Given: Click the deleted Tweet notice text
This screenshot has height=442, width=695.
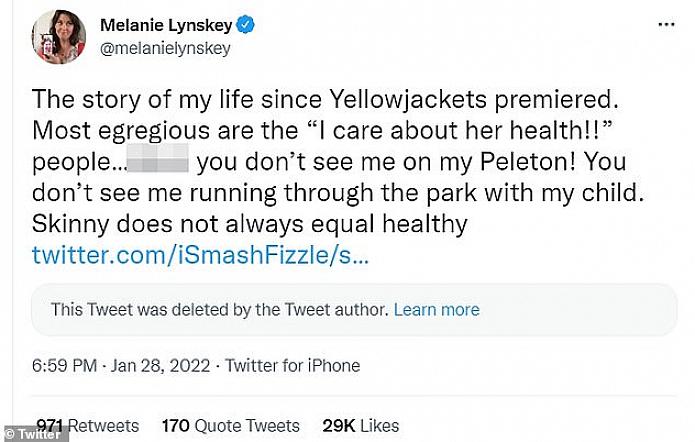Looking at the screenshot, I should click(217, 310).
